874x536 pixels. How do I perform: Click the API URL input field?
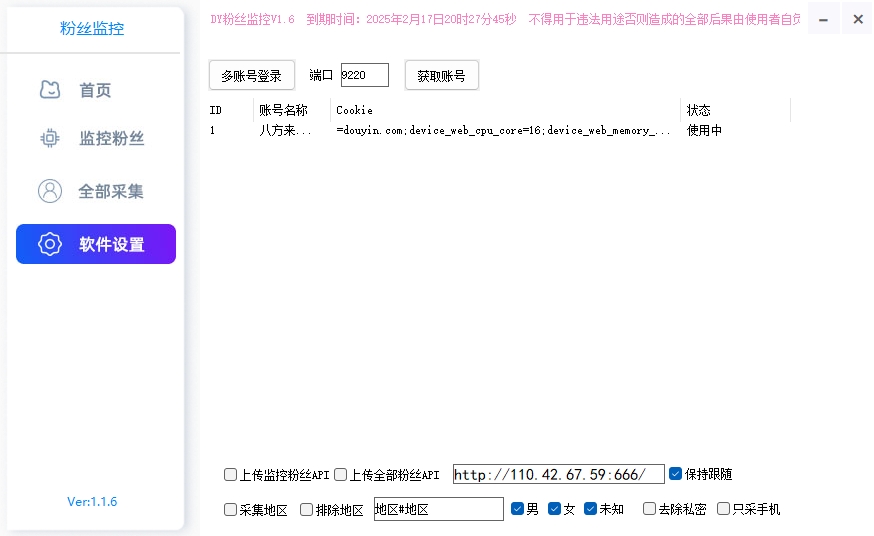coord(558,475)
